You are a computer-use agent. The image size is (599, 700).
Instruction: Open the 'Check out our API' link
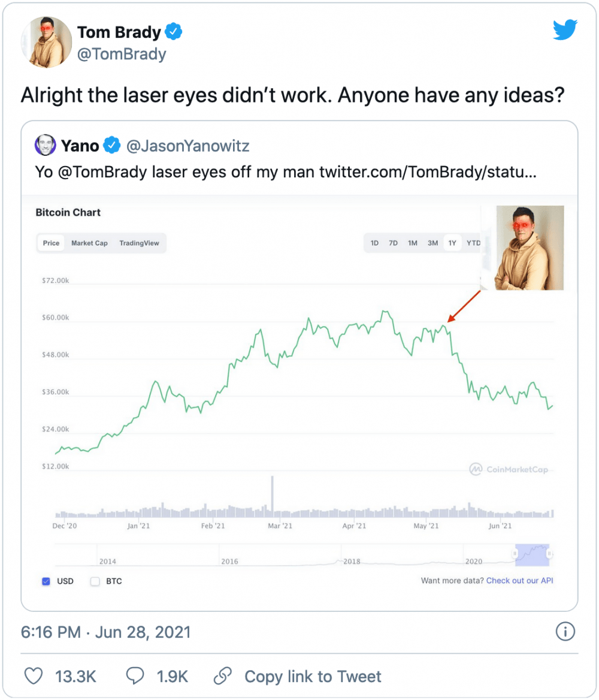point(519,581)
